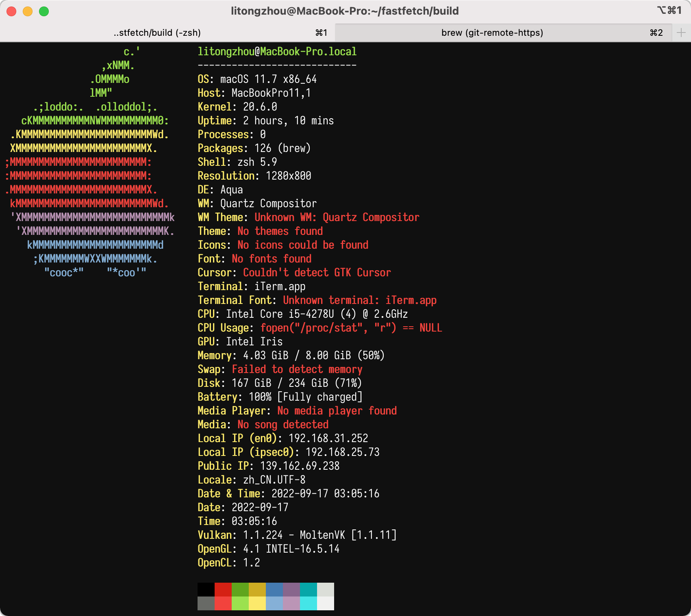
Task: Click the yellow minimize window button
Action: tap(28, 11)
